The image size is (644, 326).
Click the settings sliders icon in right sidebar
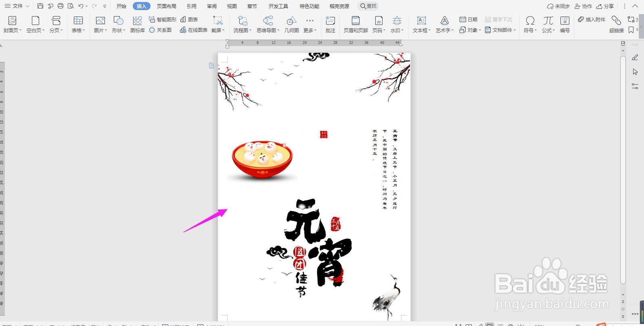(635, 86)
